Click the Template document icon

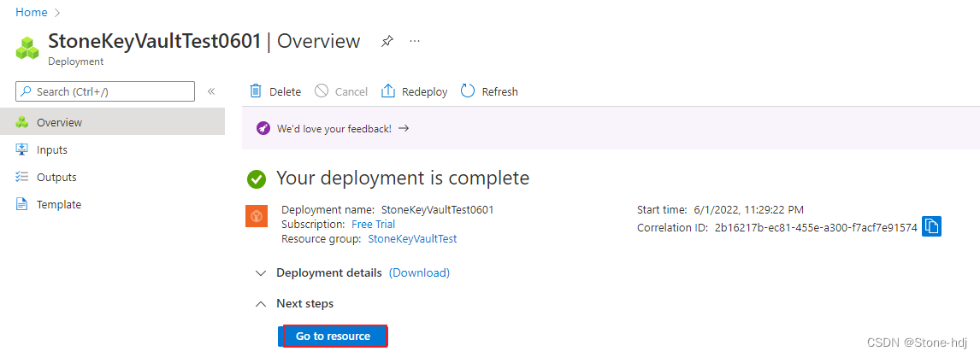22,204
